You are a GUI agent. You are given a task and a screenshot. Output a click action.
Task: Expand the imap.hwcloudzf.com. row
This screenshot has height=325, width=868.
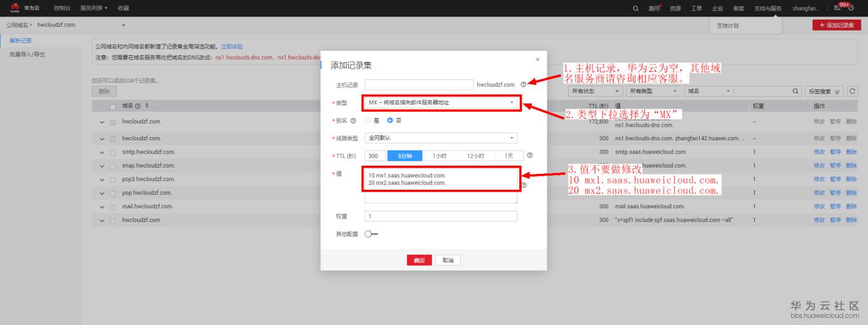[x=102, y=166]
